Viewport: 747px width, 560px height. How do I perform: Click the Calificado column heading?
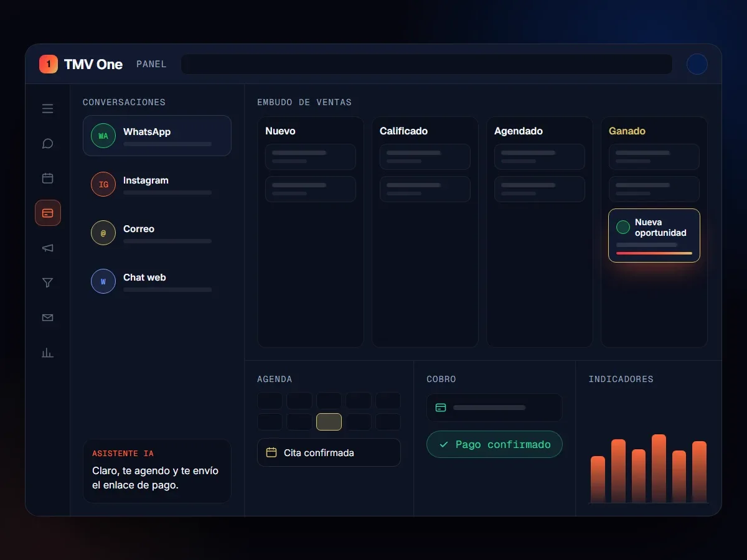pos(403,131)
